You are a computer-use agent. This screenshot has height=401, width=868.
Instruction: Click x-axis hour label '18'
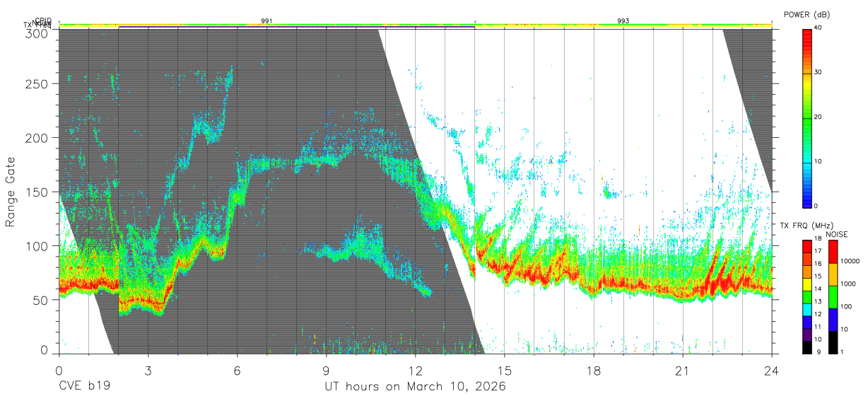593,370
